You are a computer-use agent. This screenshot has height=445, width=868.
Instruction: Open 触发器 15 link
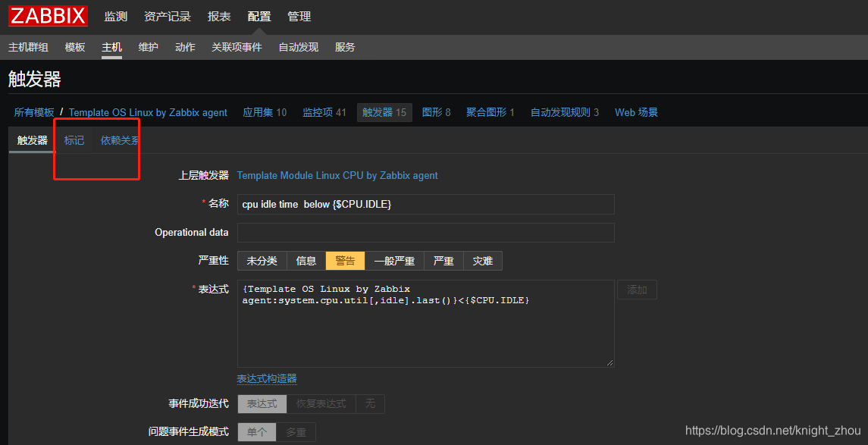(384, 112)
